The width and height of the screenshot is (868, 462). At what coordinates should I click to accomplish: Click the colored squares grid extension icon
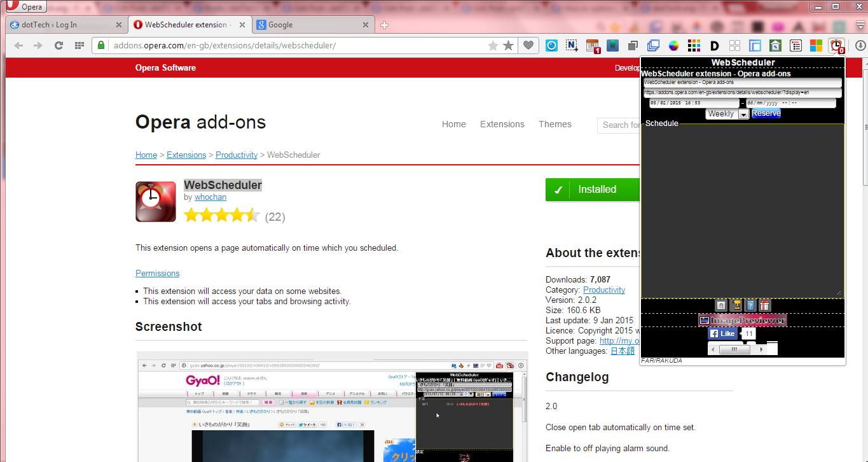[x=694, y=46]
